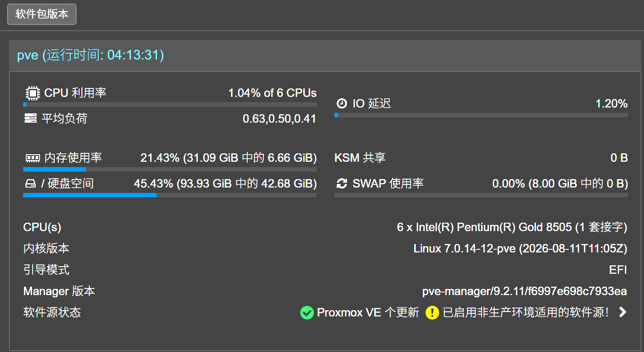The image size is (644, 352).
Task: Select the pve-manager version string
Action: click(525, 292)
